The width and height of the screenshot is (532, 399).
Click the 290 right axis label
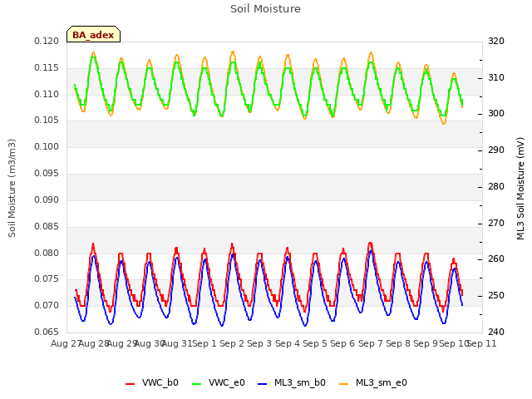pos(496,150)
